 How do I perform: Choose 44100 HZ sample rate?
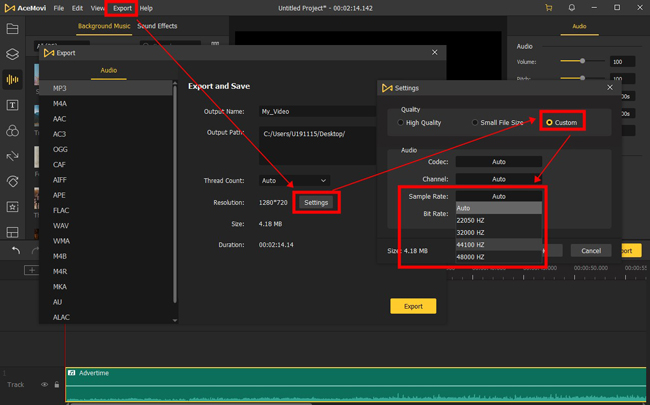click(499, 245)
